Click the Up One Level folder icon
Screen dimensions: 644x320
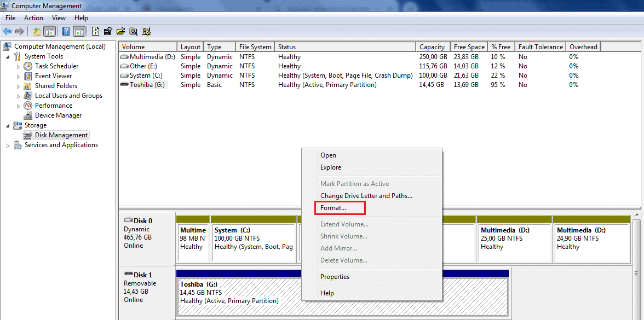click(x=37, y=31)
